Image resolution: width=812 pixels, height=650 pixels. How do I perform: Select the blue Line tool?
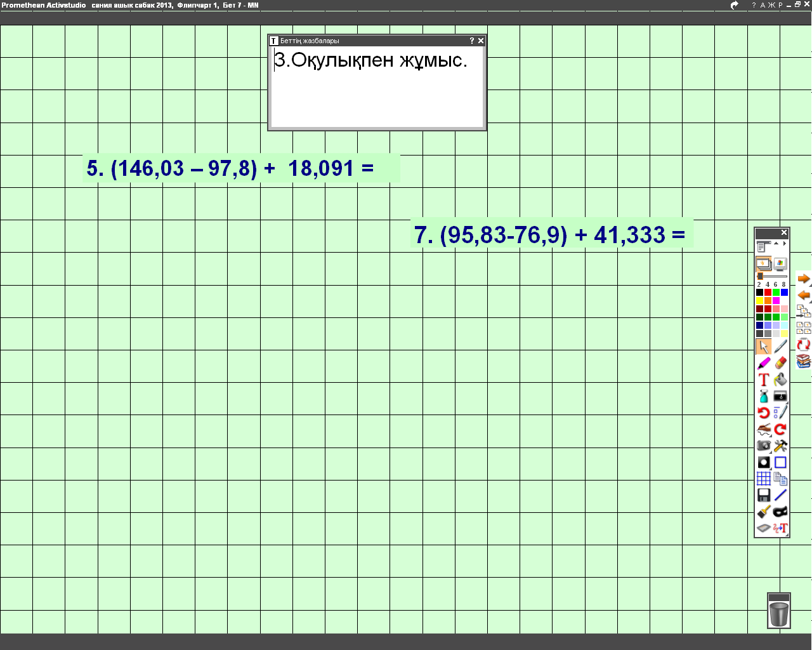(x=780, y=495)
